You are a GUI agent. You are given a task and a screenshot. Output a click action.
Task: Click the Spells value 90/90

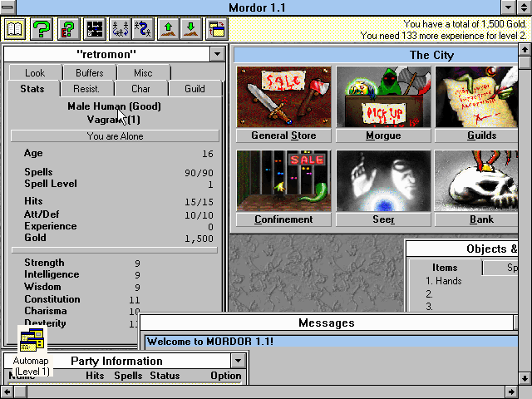pyautogui.click(x=199, y=173)
